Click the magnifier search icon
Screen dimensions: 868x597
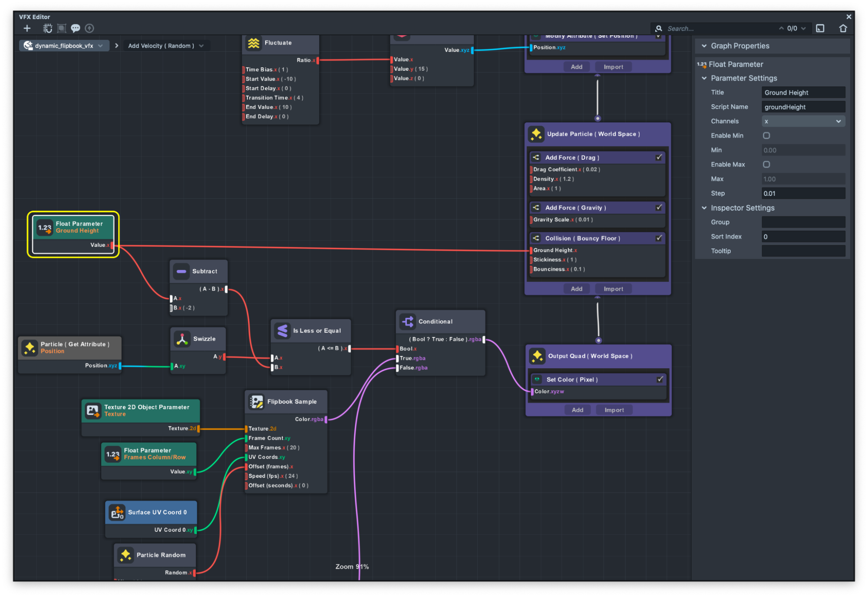coord(658,29)
